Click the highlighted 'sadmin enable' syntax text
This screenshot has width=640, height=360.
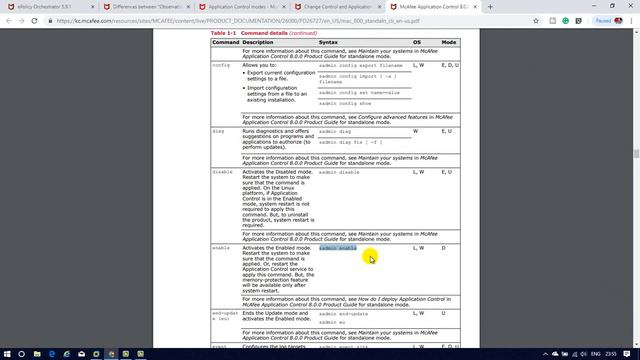[x=338, y=248]
